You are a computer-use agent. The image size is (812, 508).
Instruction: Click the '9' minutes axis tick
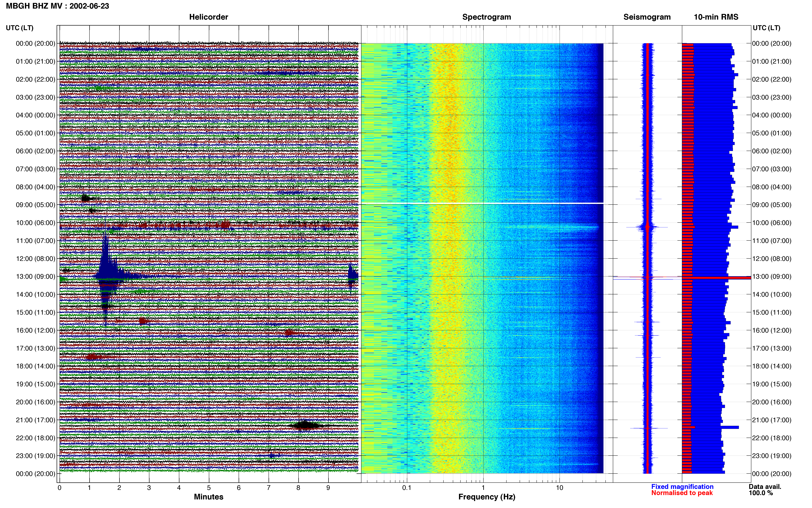pyautogui.click(x=328, y=488)
